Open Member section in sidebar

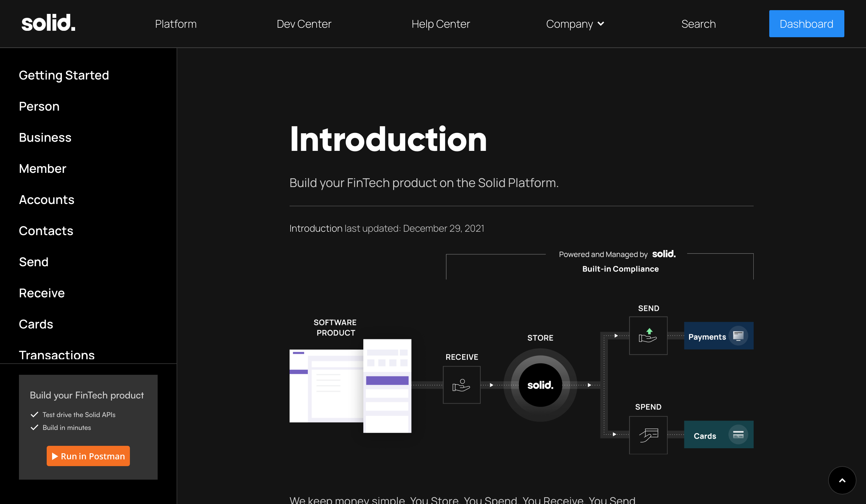click(x=43, y=169)
